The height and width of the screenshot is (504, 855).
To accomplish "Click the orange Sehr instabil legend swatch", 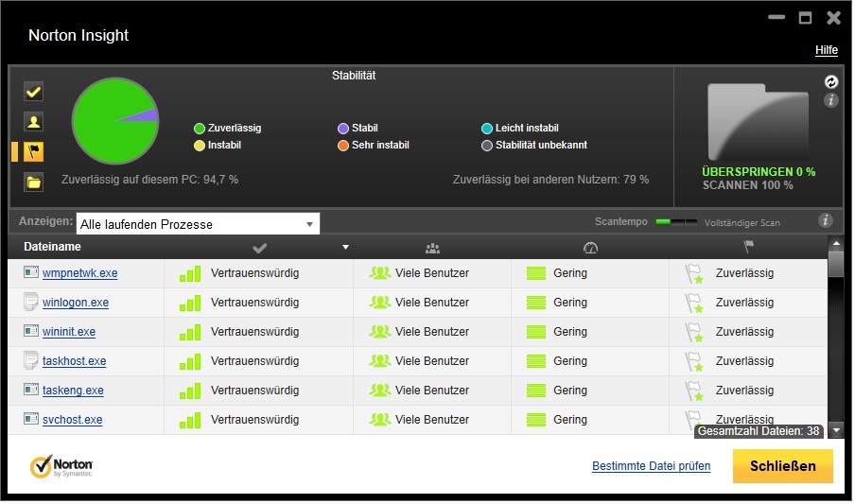I will [343, 147].
